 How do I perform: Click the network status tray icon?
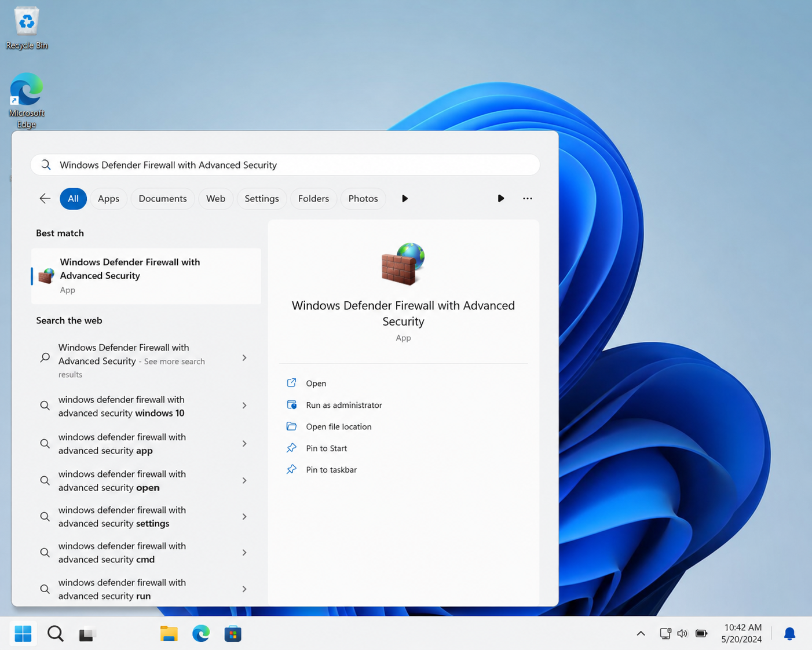point(665,634)
